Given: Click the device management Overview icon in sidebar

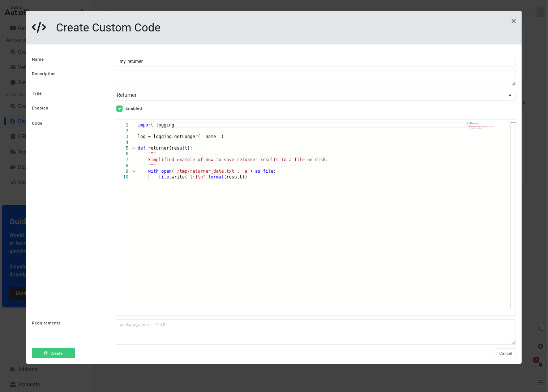Looking at the screenshot, I should click(x=13, y=106).
